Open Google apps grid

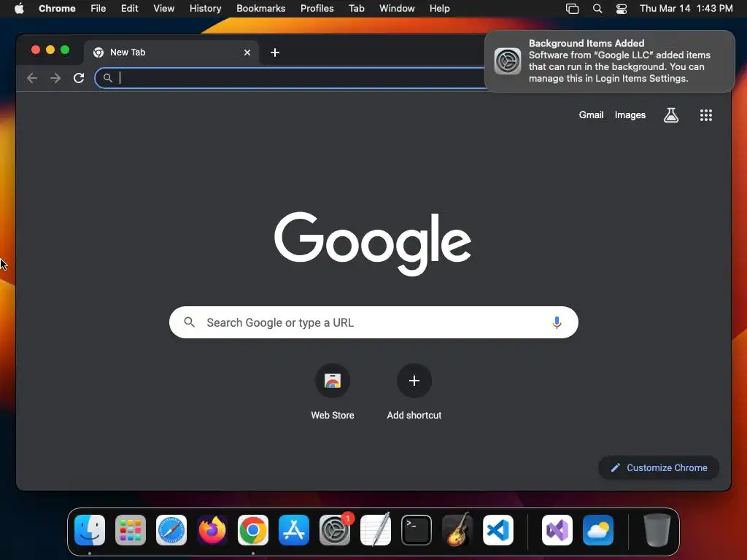pos(706,114)
